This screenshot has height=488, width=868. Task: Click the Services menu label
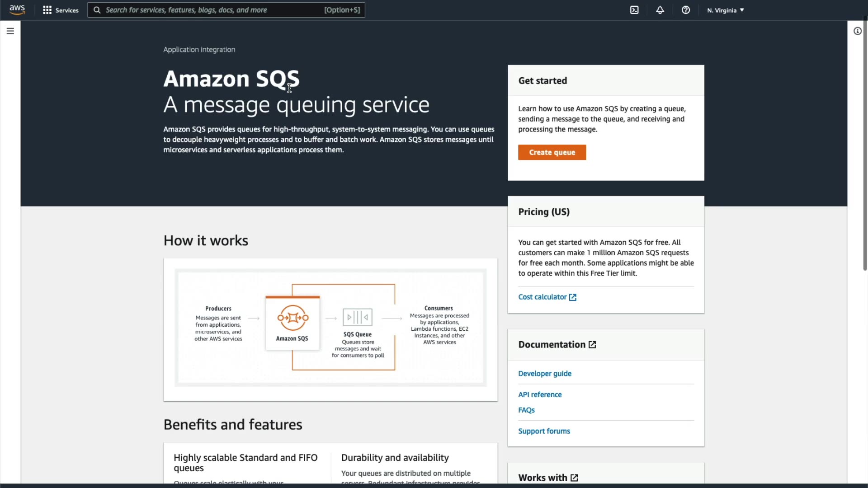pyautogui.click(x=67, y=10)
